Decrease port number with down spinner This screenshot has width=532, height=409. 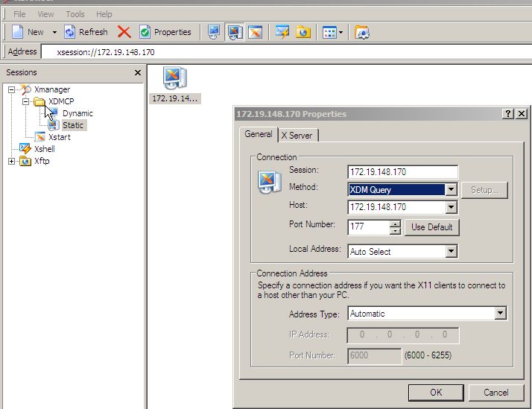point(395,231)
